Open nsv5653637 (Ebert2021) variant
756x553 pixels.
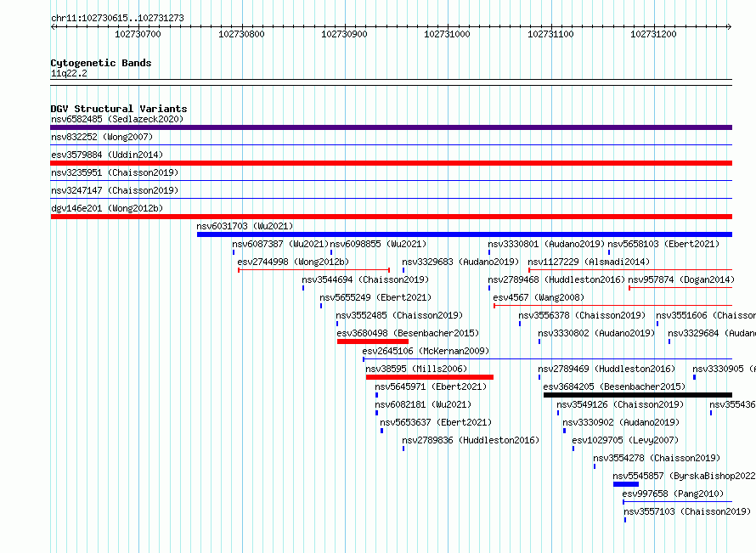coord(436,422)
